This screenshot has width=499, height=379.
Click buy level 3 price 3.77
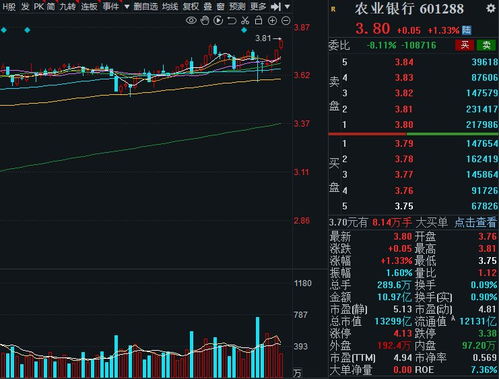tap(404, 175)
